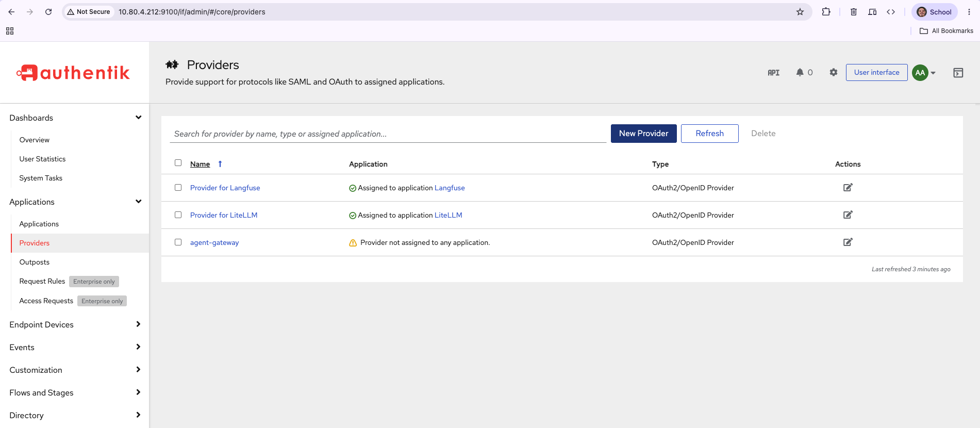The height and width of the screenshot is (428, 980).
Task: Click the New Provider button
Action: pos(643,134)
